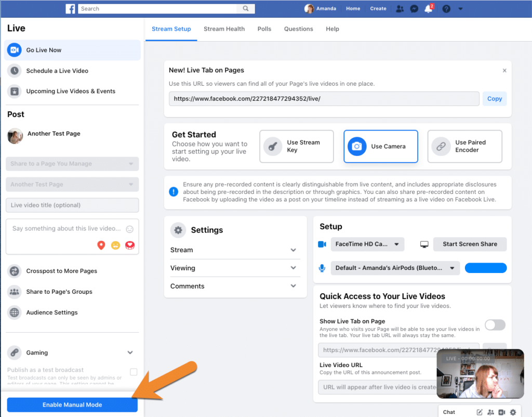Click the Enable Manual Mode button
Viewport: 532px width, 417px height.
pos(72,405)
